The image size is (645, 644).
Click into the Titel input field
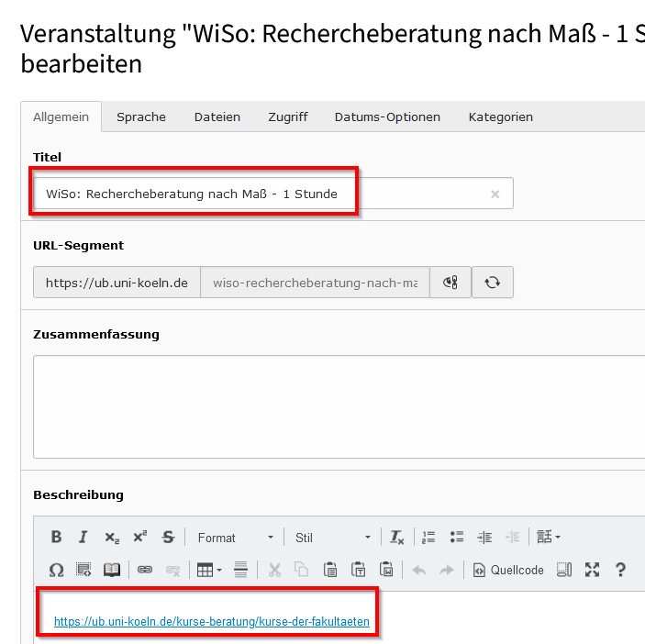pos(273,194)
